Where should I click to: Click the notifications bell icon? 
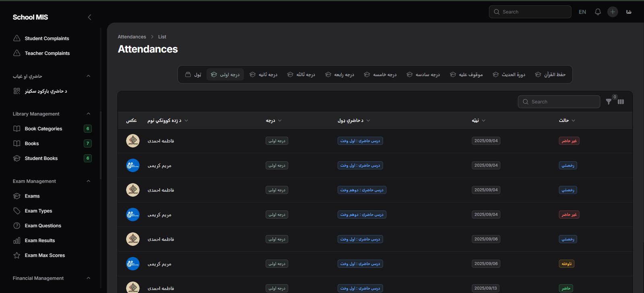tap(598, 12)
